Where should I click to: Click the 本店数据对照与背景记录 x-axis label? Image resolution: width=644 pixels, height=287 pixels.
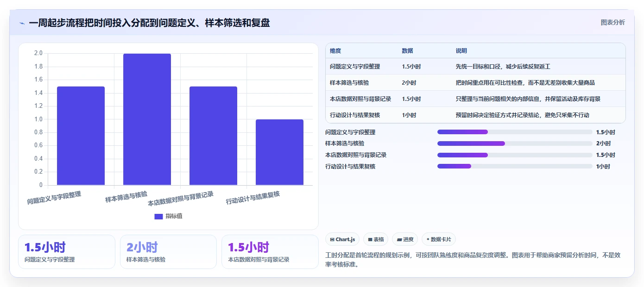click(181, 199)
